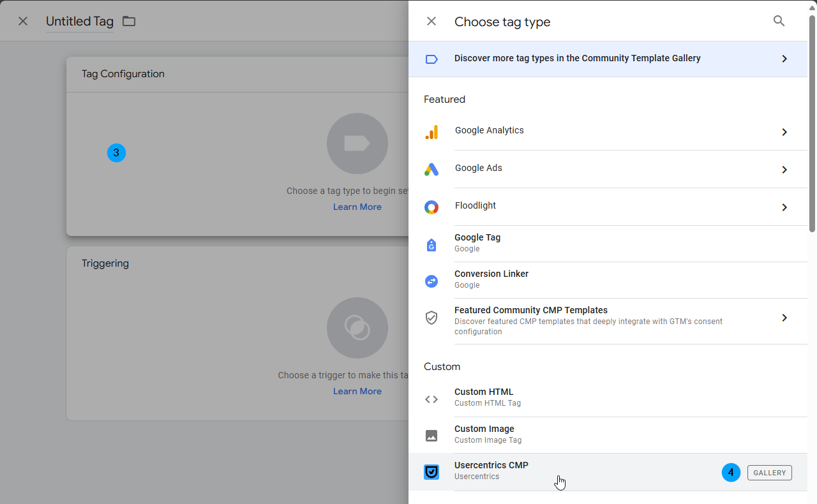Close the Choose tag type panel
The width and height of the screenshot is (817, 504).
(431, 21)
